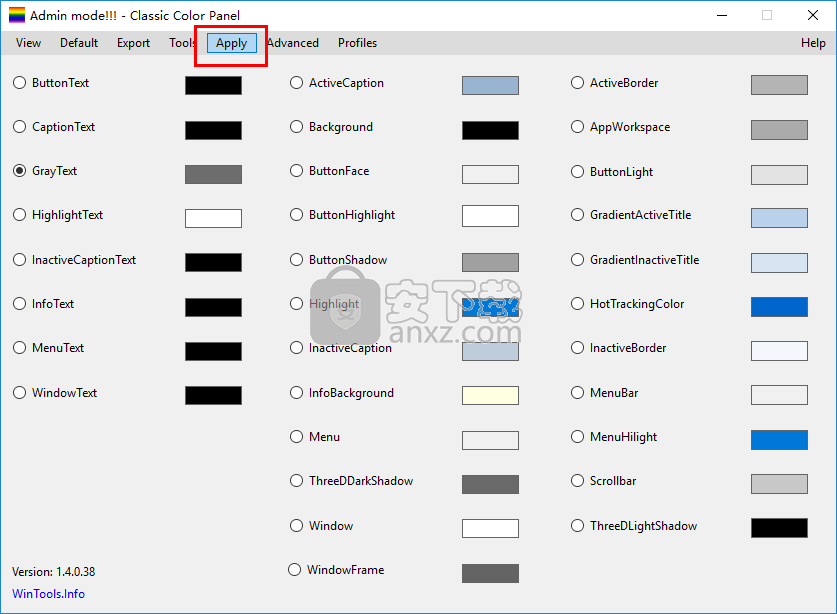Select the WindowText radio button

[x=20, y=392]
